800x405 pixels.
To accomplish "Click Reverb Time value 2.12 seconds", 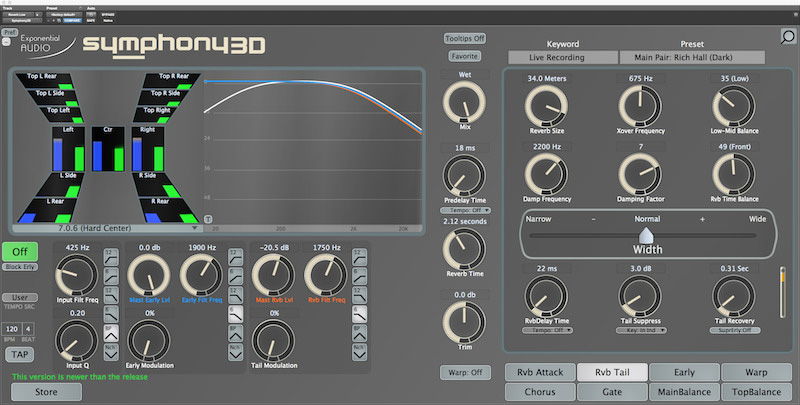I will [x=465, y=221].
